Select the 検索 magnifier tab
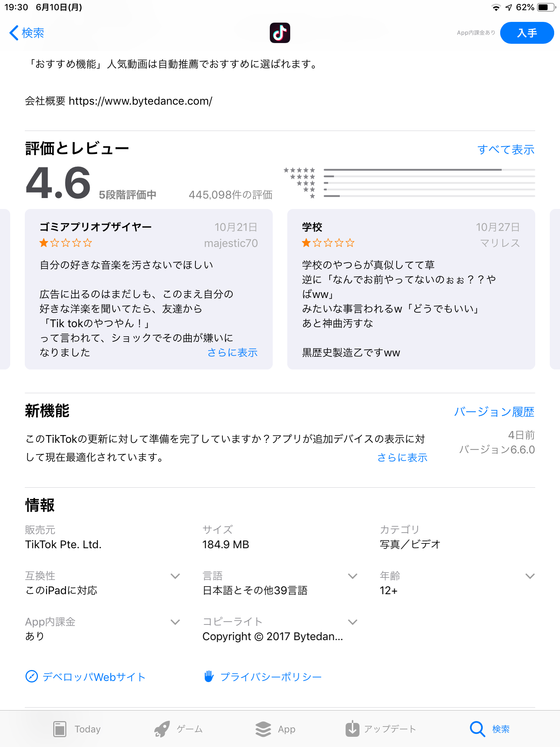 pos(477,729)
